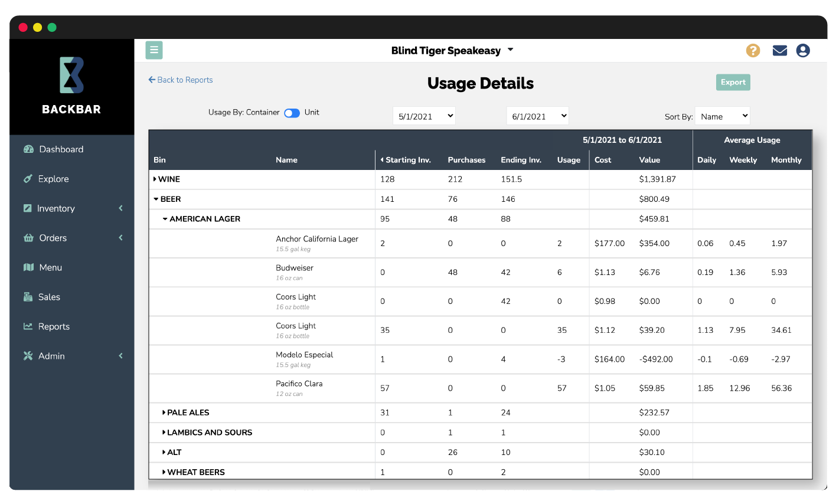Open the Sort By Name dropdown
The image size is (836, 504).
[x=723, y=116]
